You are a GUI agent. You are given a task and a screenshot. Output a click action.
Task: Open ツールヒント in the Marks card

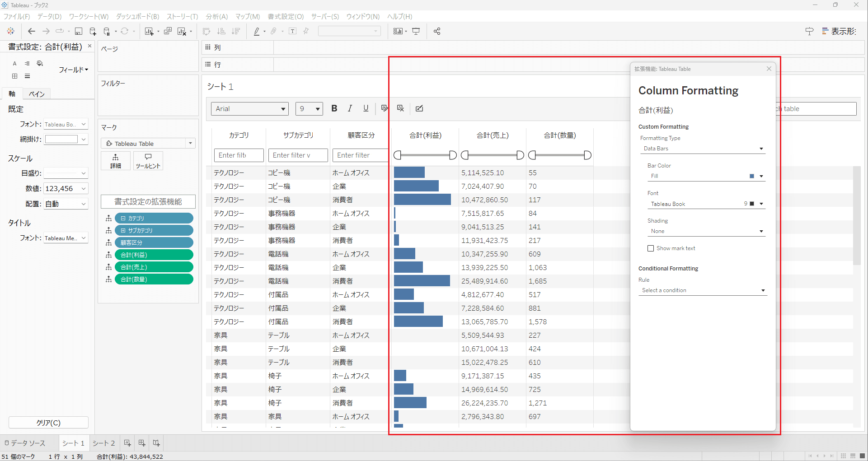(148, 161)
